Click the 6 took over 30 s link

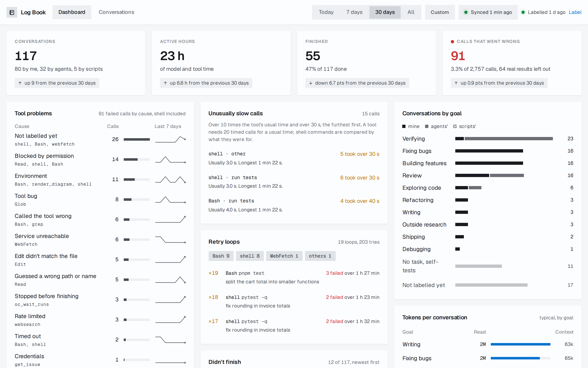[x=360, y=178]
